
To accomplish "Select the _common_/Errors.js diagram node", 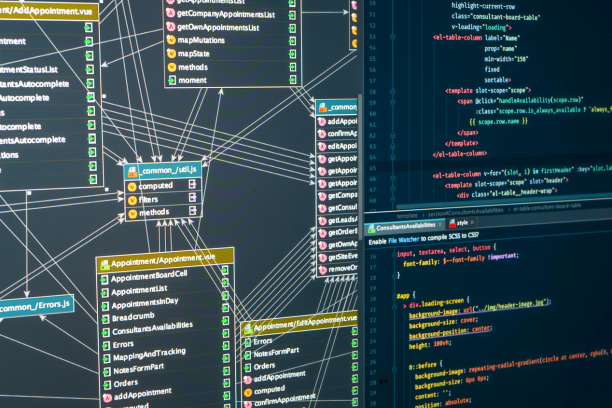I will pos(36,304).
